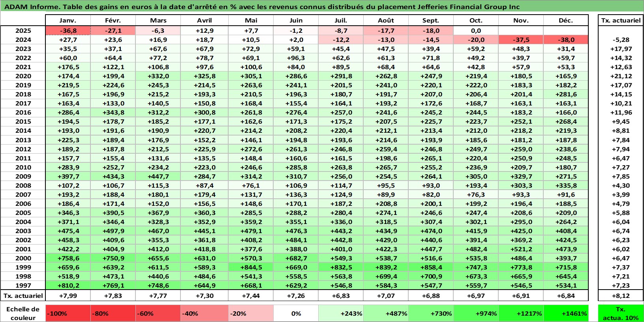
Task: Click the +3,99 actuarial rate for 2007
Action: click(621, 195)
